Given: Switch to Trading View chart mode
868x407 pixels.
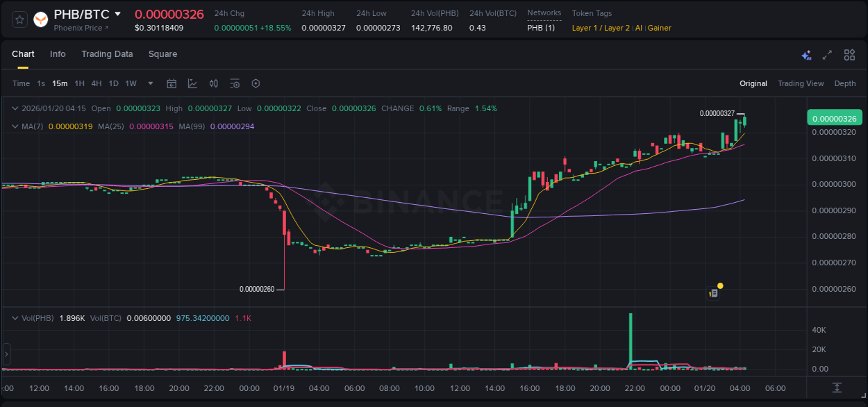Looking at the screenshot, I should [x=801, y=83].
